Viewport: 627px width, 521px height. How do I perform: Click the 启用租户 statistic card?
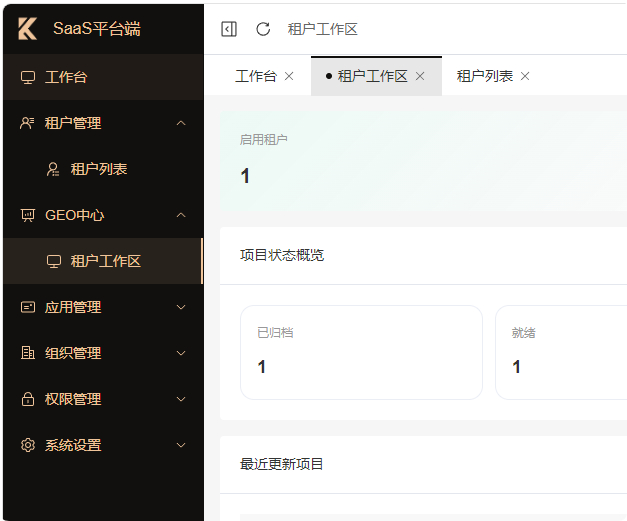coord(423,161)
